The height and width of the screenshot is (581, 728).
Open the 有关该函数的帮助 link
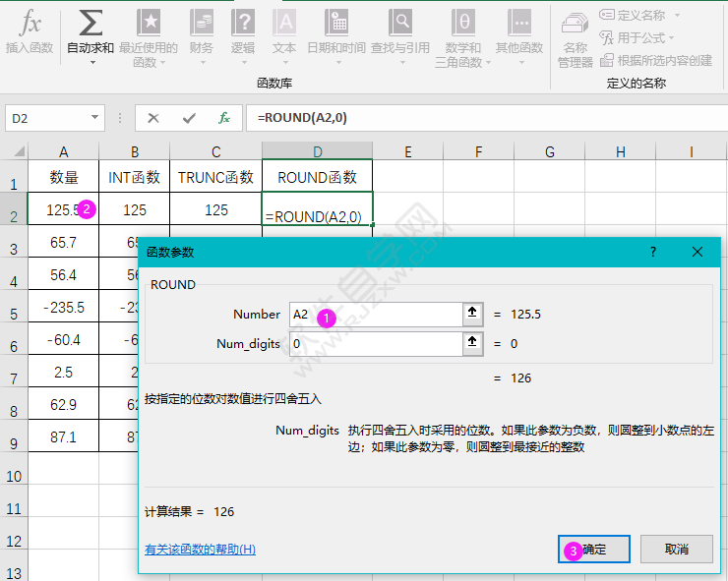coord(200,550)
